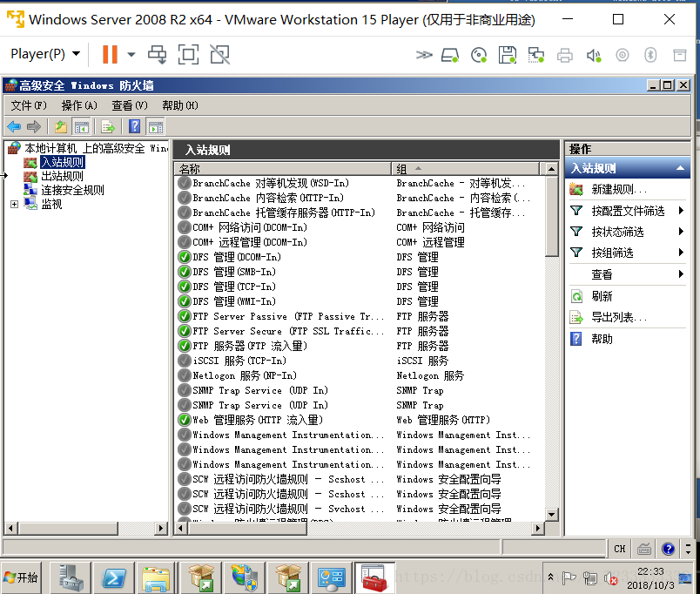Image resolution: width=700 pixels, height=594 pixels.
Task: Pause the virtual machine in VMware
Action: click(x=110, y=55)
